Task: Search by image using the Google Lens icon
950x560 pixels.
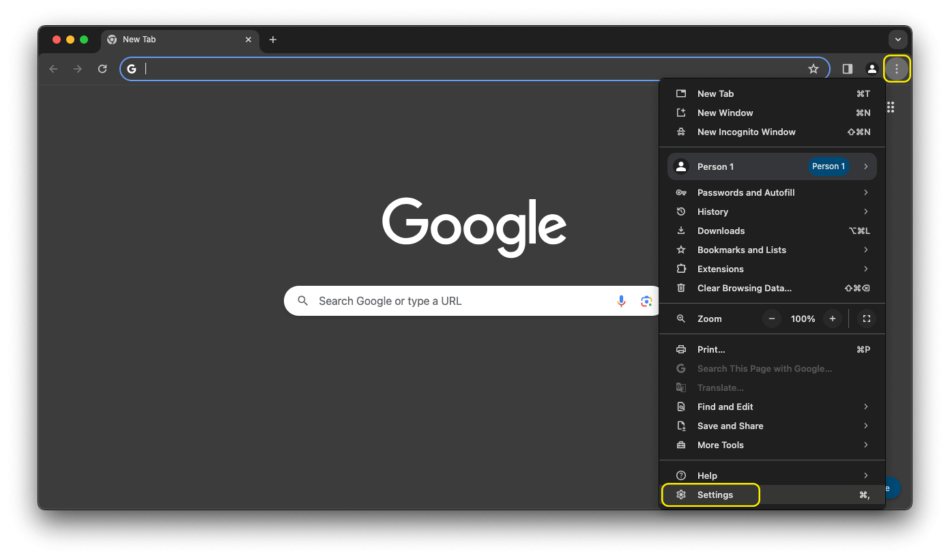Action: tap(646, 301)
